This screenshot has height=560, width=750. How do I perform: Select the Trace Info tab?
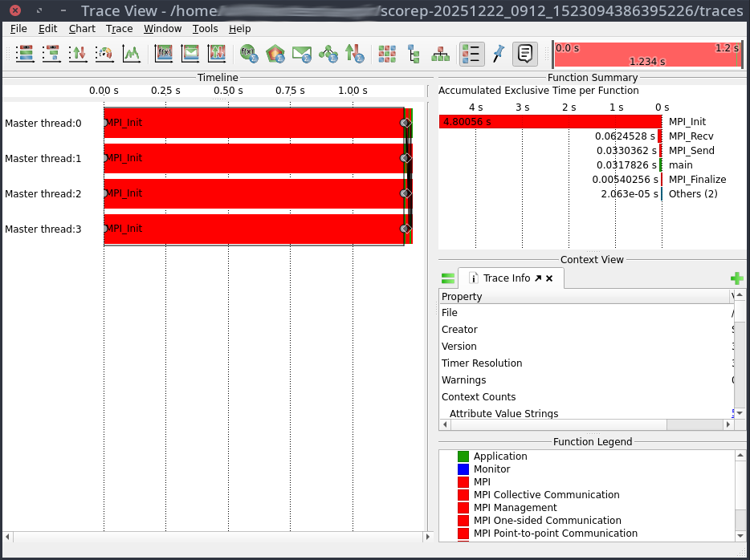pyautogui.click(x=506, y=278)
